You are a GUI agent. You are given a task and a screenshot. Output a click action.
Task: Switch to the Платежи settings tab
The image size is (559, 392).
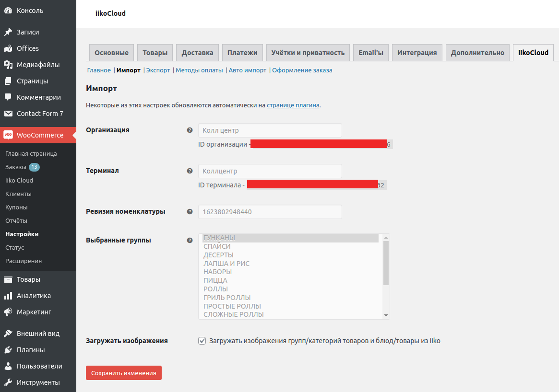[242, 52]
